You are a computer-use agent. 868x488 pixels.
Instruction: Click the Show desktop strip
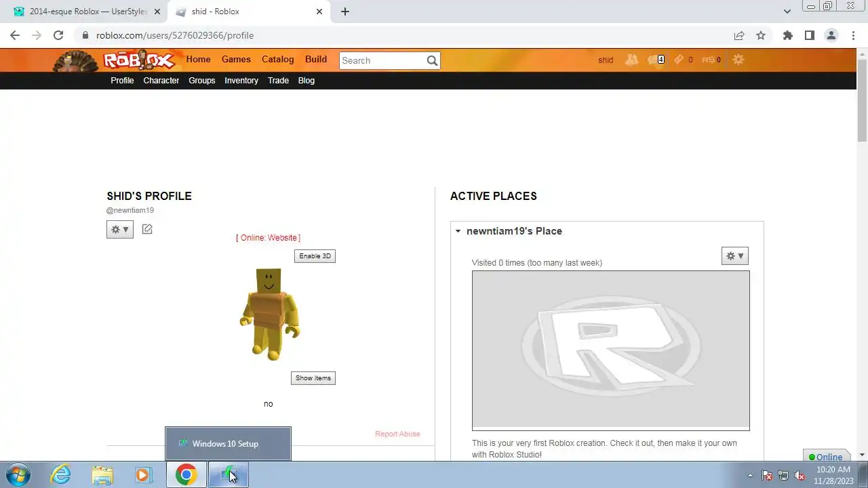point(864,474)
